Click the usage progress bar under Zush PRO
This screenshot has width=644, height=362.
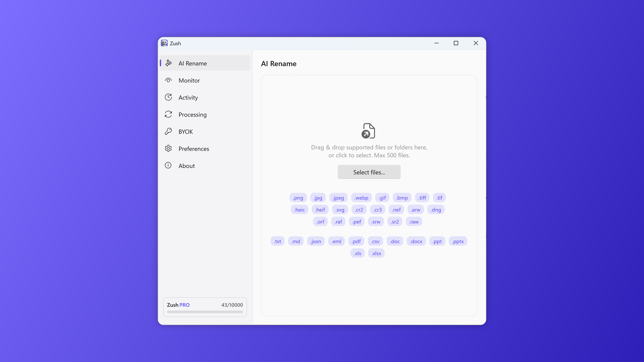(205, 312)
